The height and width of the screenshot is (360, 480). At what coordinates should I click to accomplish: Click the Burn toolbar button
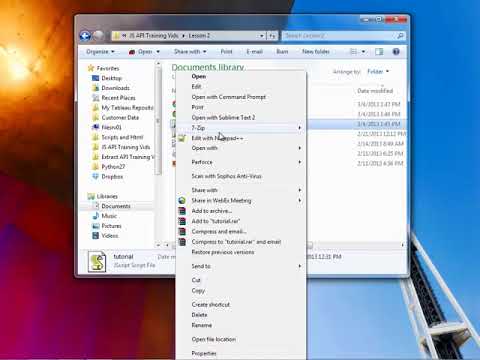click(x=282, y=52)
